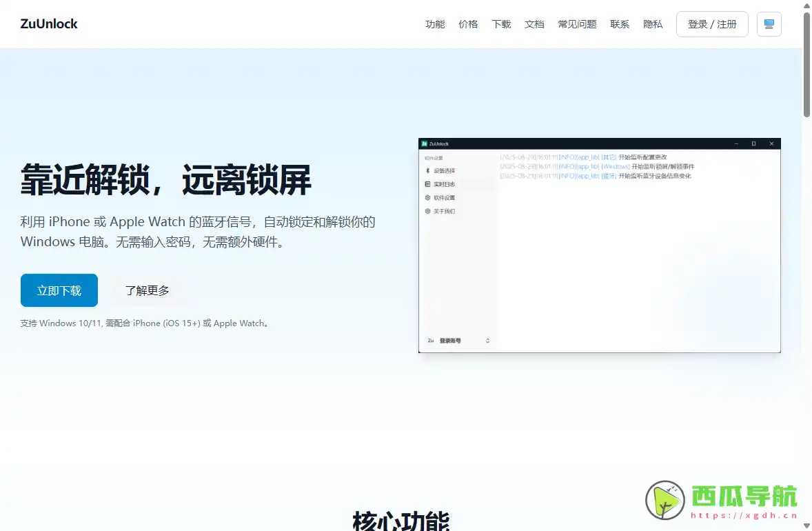The height and width of the screenshot is (531, 812).
Task: Go to the 价格 nav section
Action: (x=468, y=24)
